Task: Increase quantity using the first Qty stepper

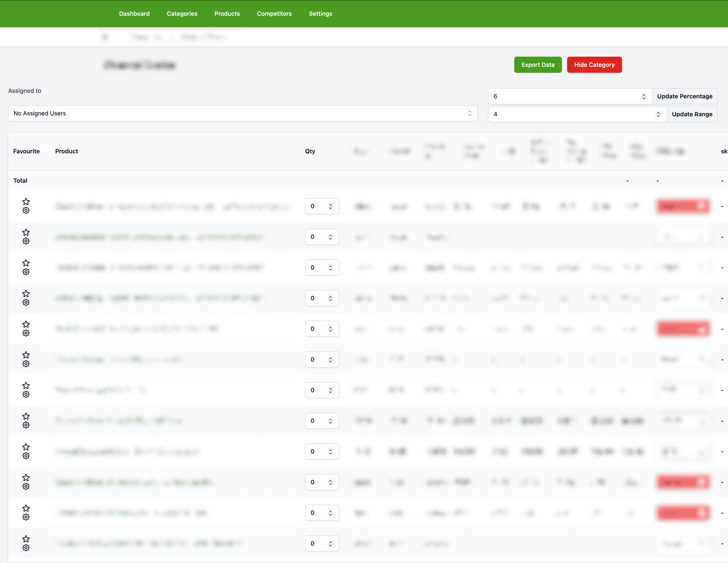Action: coord(330,204)
